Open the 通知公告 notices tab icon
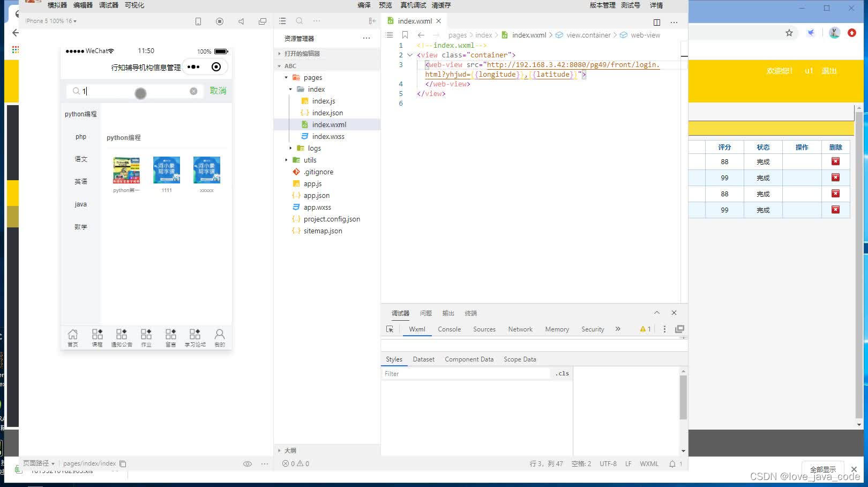 (x=122, y=338)
